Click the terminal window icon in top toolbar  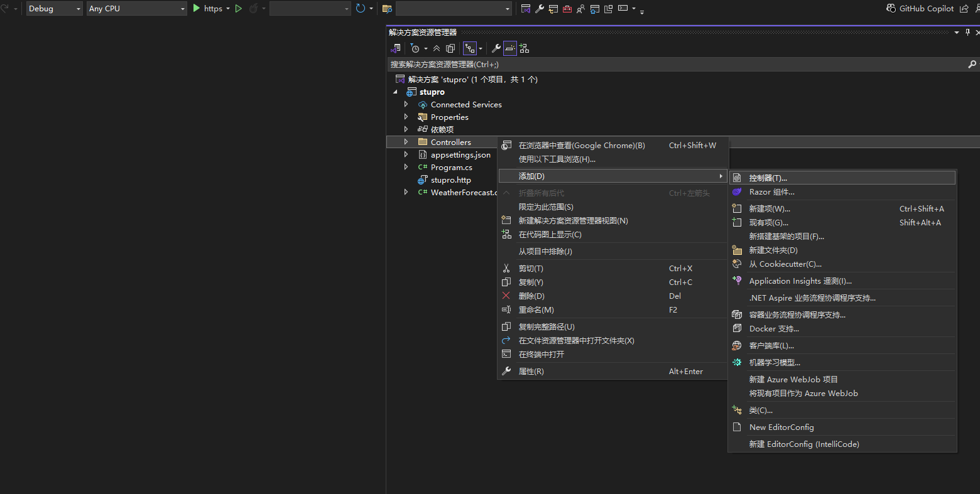(623, 8)
